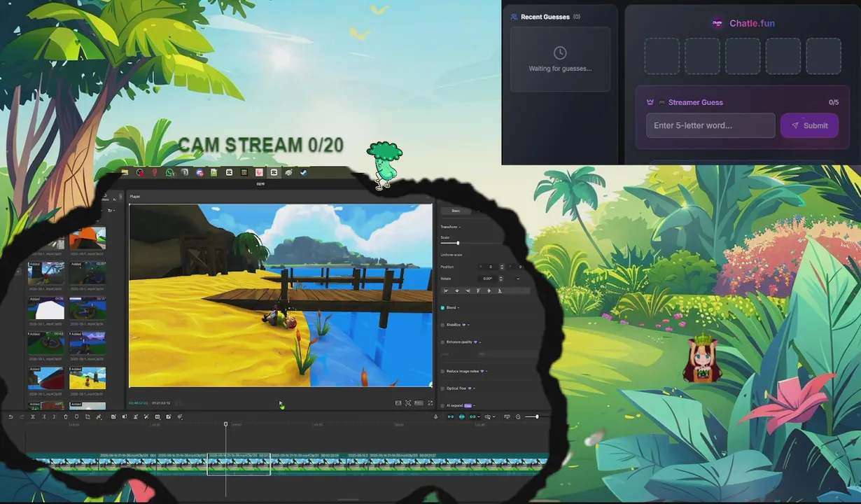Viewport: 861px width, 504px height.
Task: Click the active CapCut taskbar icon
Action: (x=274, y=172)
